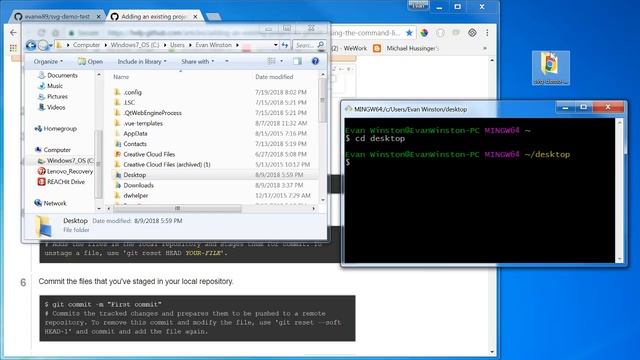This screenshot has height=360, width=640.
Task: Toggle the Explorer preview pane icon
Action: [298, 61]
